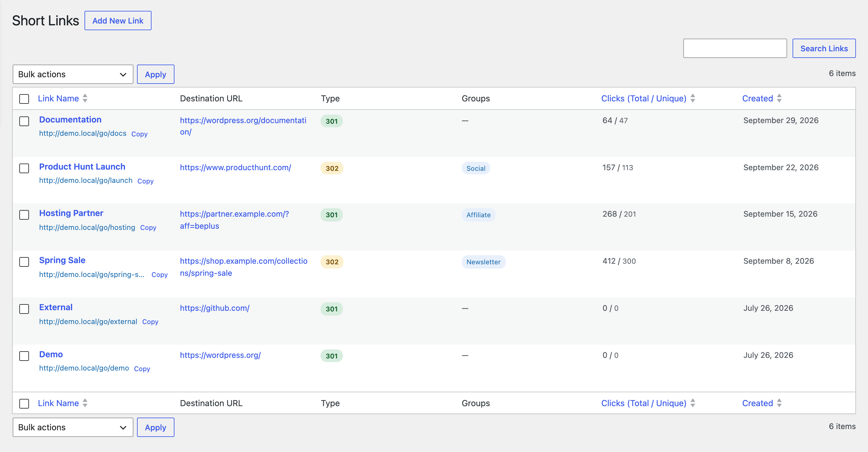Viewport: 868px width, 452px height.
Task: Open the Product Hunt Launch link name
Action: [x=82, y=167]
